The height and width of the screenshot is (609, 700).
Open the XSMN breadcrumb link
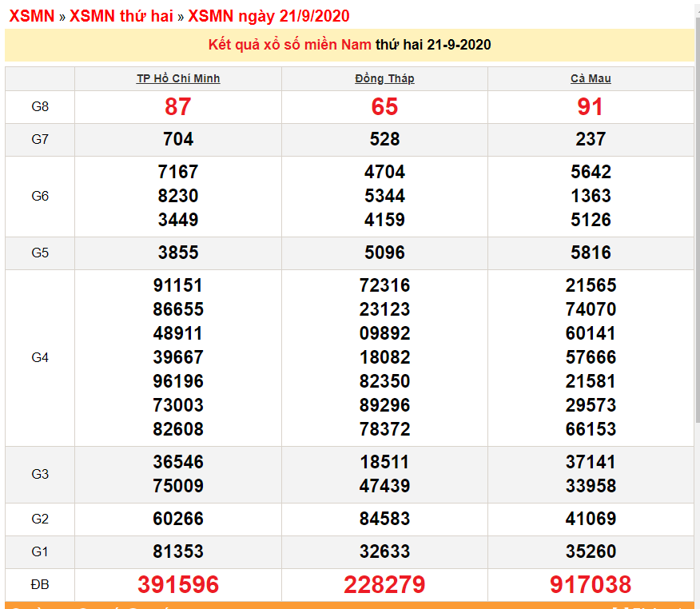31,16
